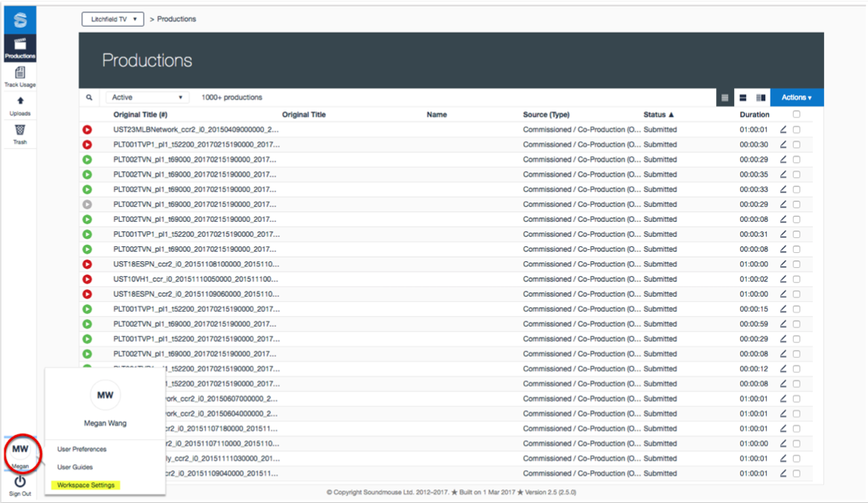Open the Litchfield TV workspace dropdown
Image resolution: width=868 pixels, height=503 pixels.
(x=113, y=19)
